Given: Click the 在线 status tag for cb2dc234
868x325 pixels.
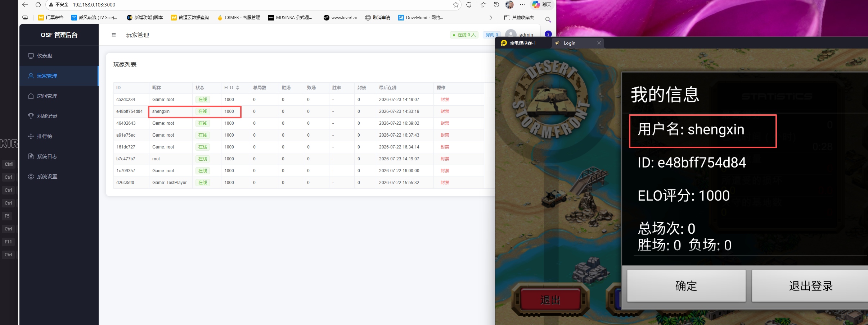Looking at the screenshot, I should coord(203,100).
